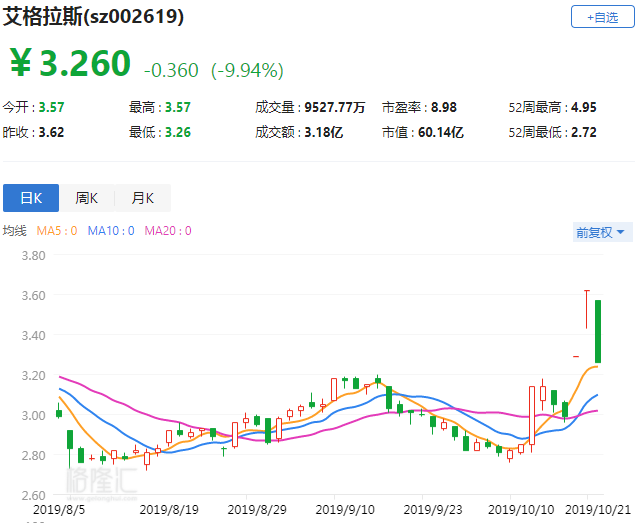The height and width of the screenshot is (523, 639).
Task: Click the 52周最低 value 2.72
Action: pyautogui.click(x=584, y=132)
